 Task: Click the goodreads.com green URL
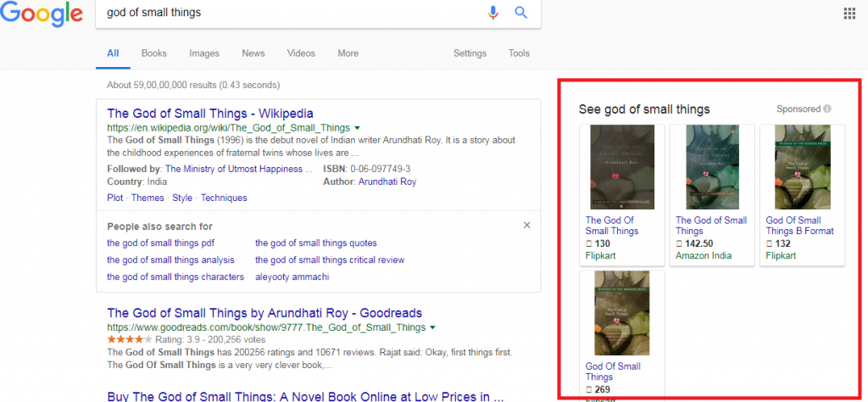pos(266,327)
